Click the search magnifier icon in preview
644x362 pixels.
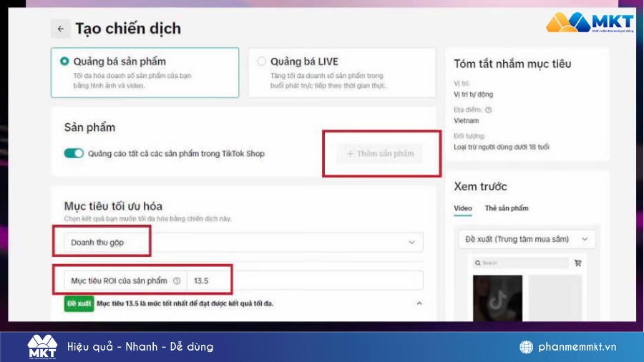tap(479, 263)
